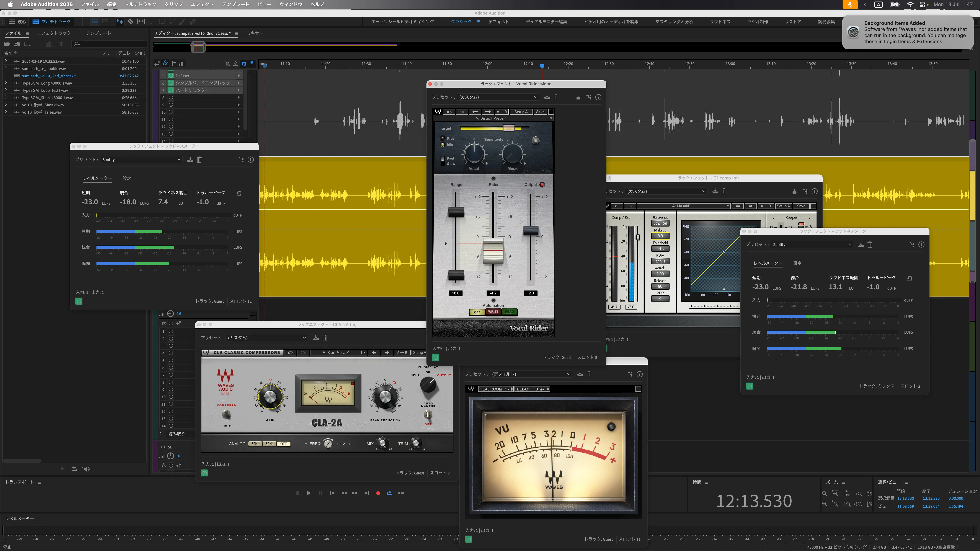Click the metronome icon above the timeline
The image size is (980, 551).
(228, 64)
